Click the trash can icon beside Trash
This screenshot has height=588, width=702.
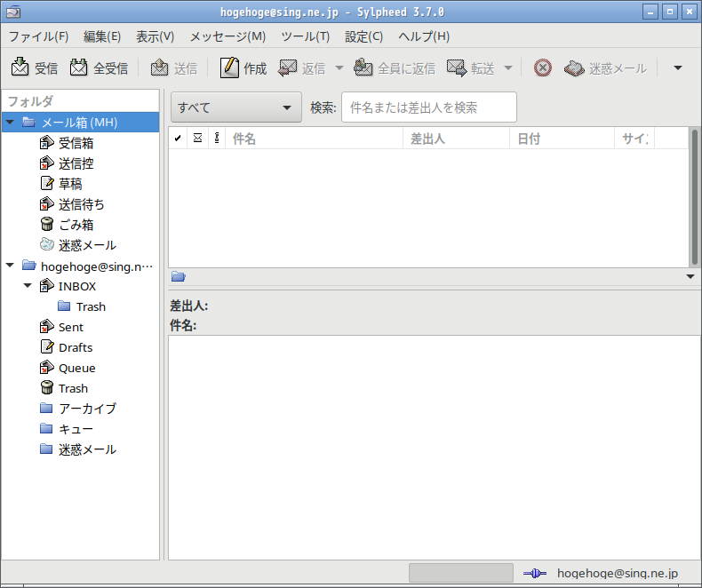46,387
